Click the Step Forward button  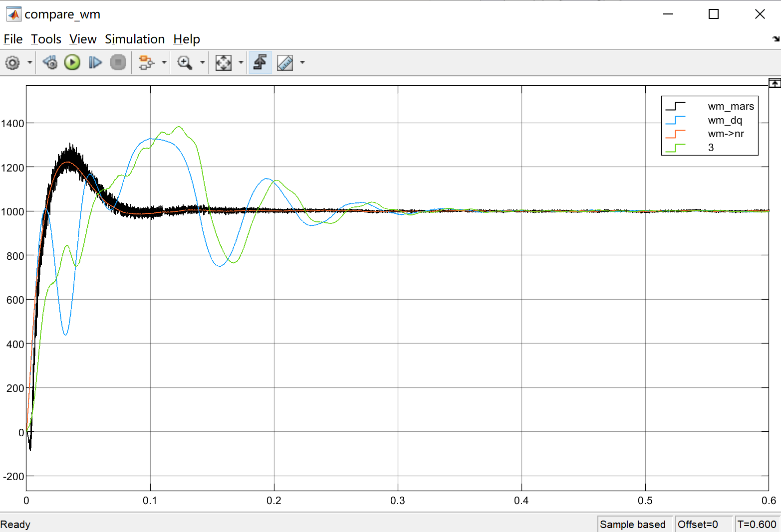click(95, 63)
